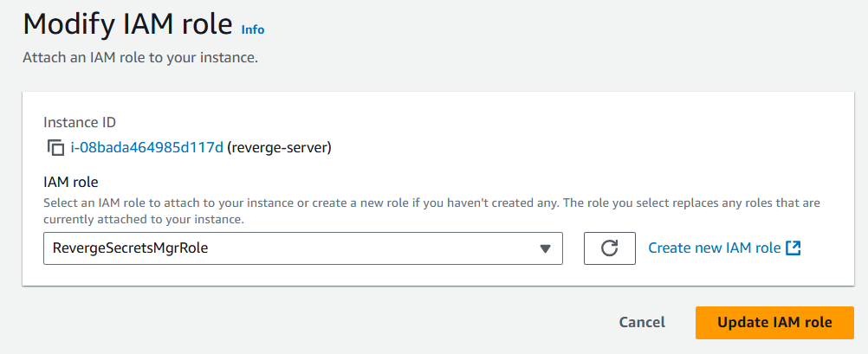Screen dimensions: 868x354
Task: Open instance i-08bada464985d117d link
Action: 146,148
